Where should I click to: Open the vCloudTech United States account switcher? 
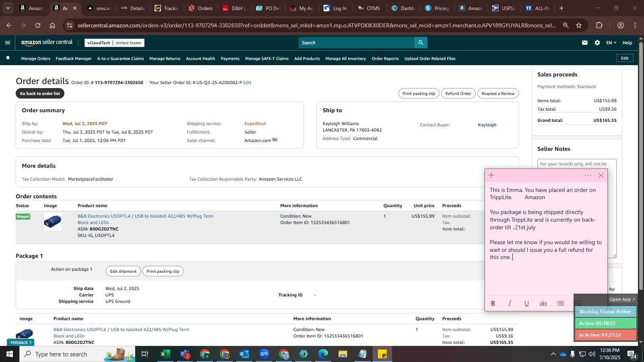coord(115,43)
